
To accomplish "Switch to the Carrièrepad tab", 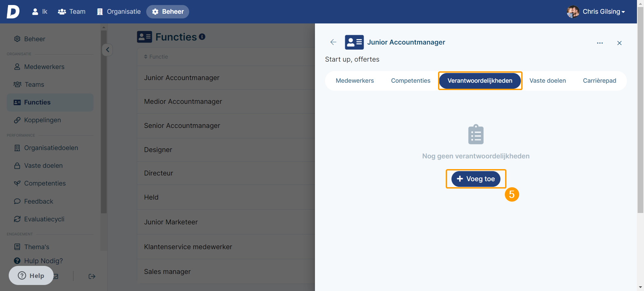I will pos(599,81).
